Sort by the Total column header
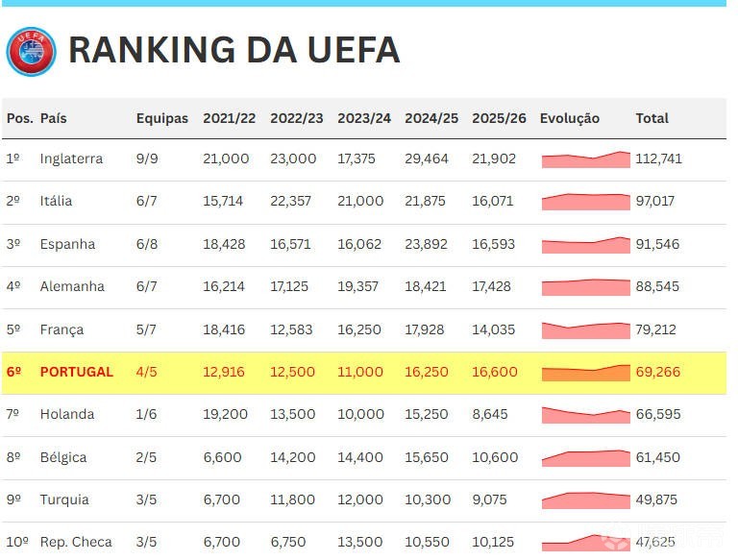Viewport: 738px width, 560px height. click(652, 118)
